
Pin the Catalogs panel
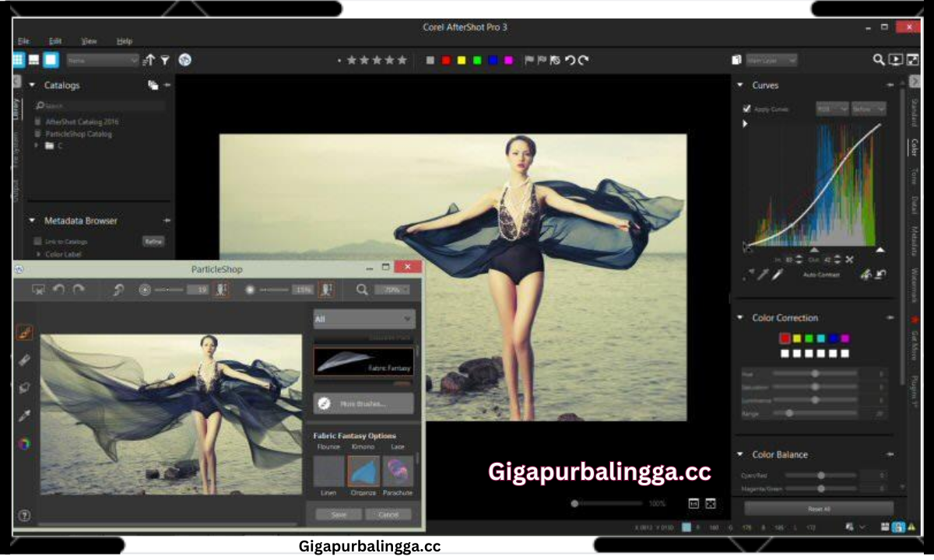pyautogui.click(x=167, y=86)
